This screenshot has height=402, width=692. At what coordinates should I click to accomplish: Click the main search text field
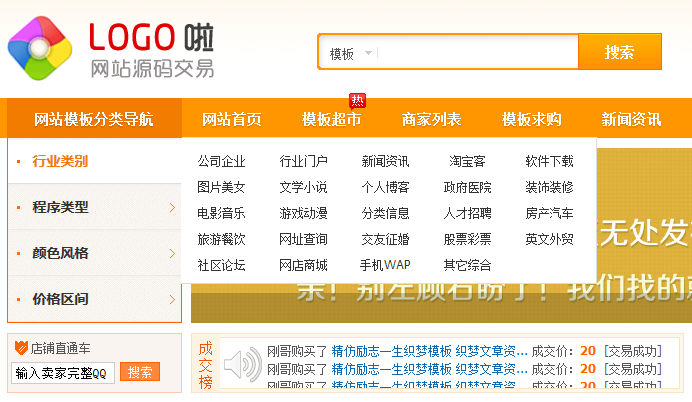tap(475, 53)
